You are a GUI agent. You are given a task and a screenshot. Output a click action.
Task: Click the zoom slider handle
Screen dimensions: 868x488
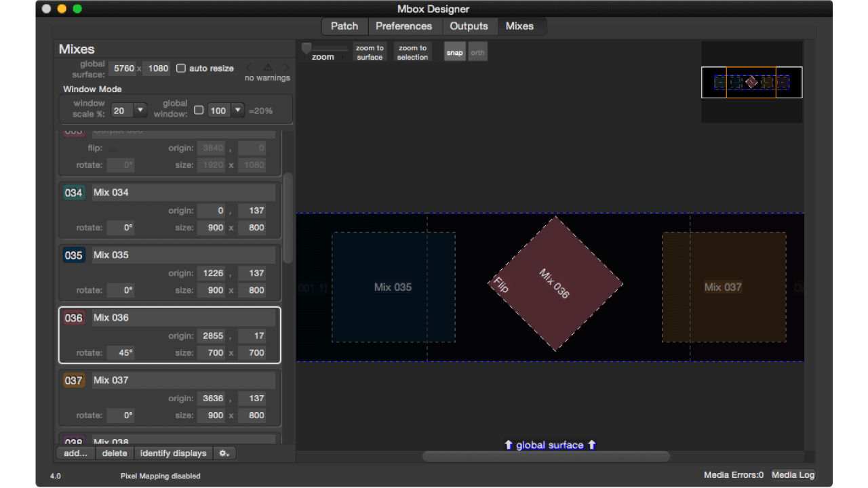pyautogui.click(x=307, y=47)
